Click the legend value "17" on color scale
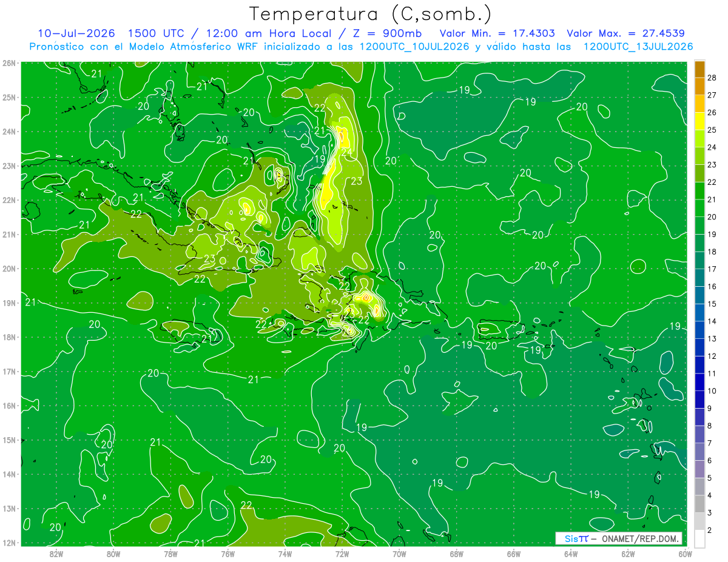The image size is (728, 562). tap(712, 269)
